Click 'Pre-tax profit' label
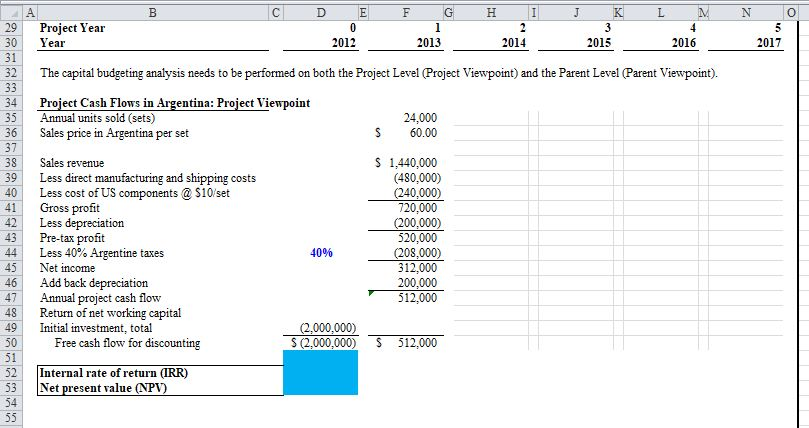809x428 pixels. (72, 238)
